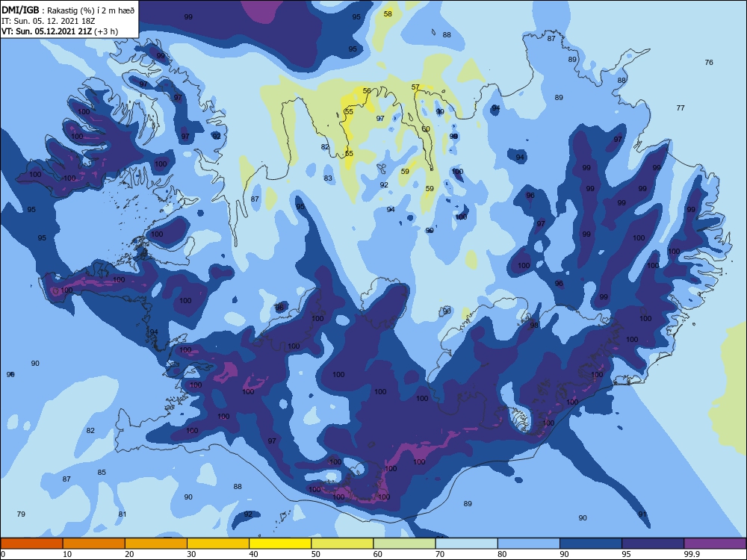Click the 'VT: Sun. 05.12.2021 21Z (+3 h)' line
Image resolution: width=747 pixels, height=560 pixels.
[60, 31]
